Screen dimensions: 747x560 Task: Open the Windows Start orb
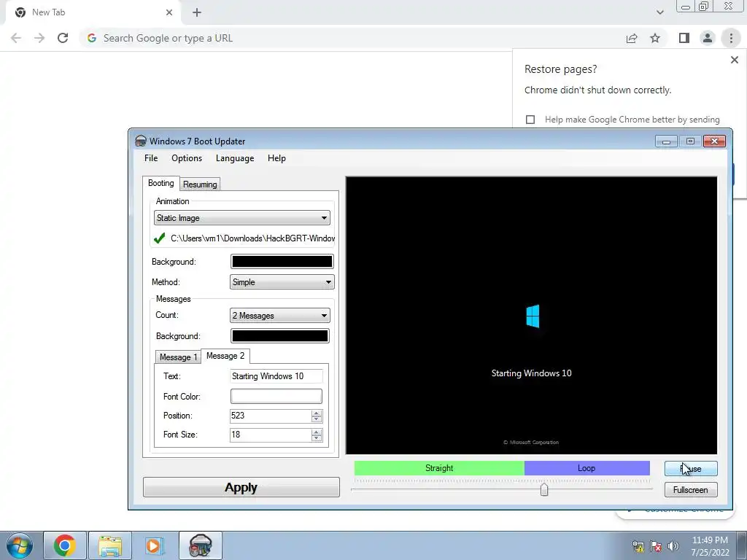(20, 545)
